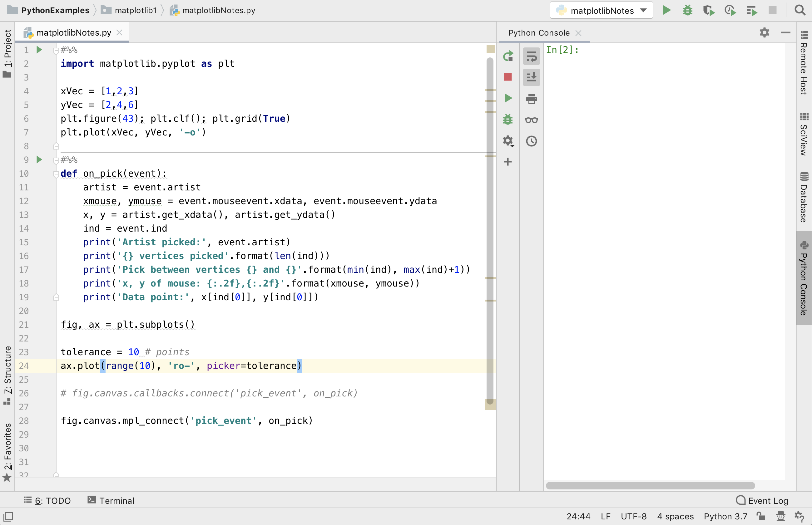The width and height of the screenshot is (812, 525).
Task: Open the Event Log
Action: (x=762, y=500)
